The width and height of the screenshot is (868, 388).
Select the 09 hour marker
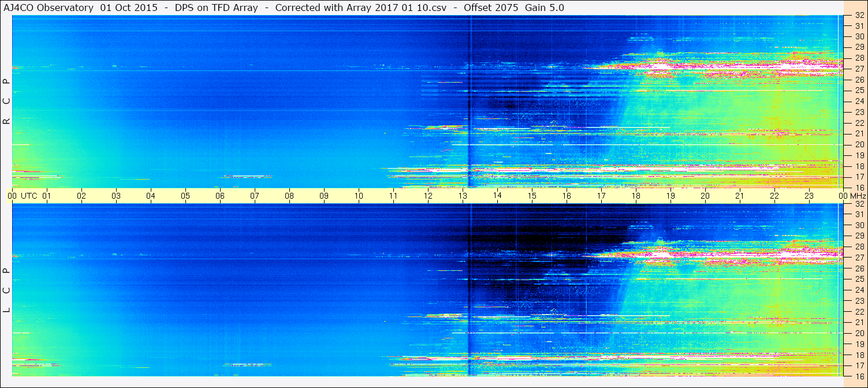[x=324, y=196]
